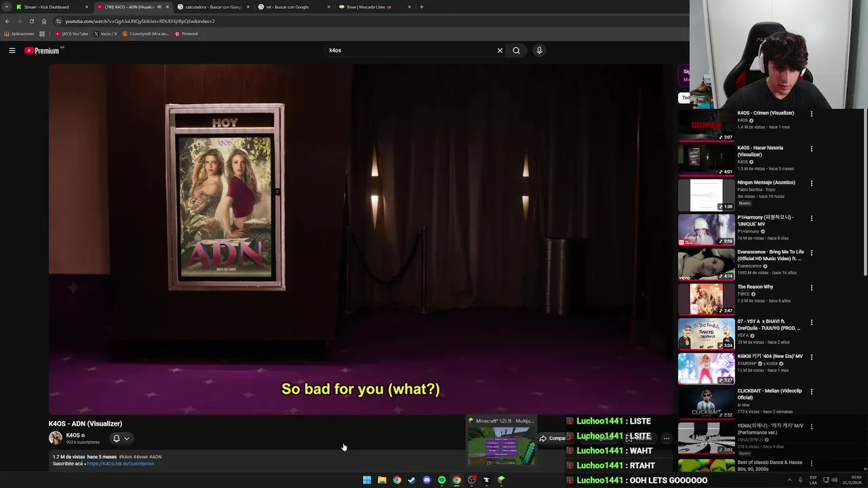Switch to ml - Buscar con Google tab
Image resolution: width=868 pixels, height=488 pixels.
(x=294, y=7)
